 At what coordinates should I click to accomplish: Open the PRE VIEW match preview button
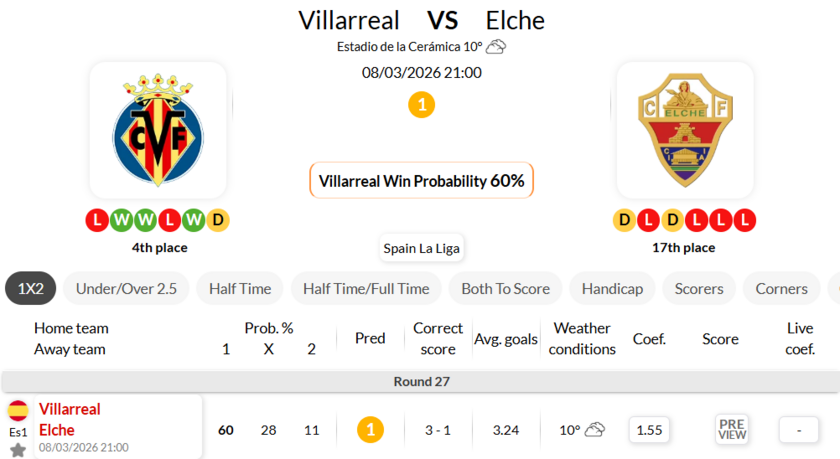(x=732, y=430)
